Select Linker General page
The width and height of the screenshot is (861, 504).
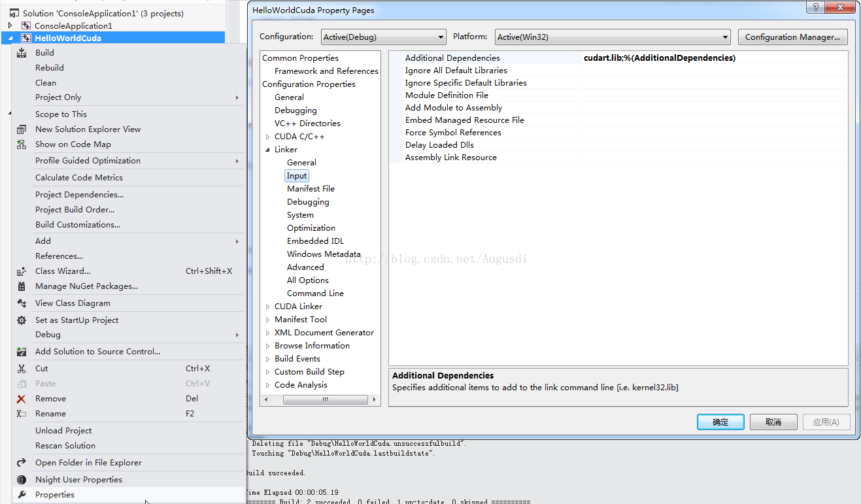[301, 163]
